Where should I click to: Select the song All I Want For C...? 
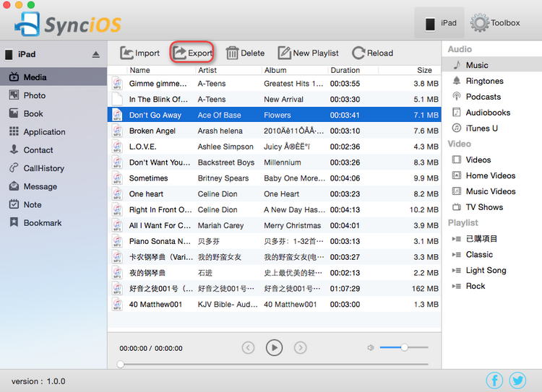click(274, 225)
